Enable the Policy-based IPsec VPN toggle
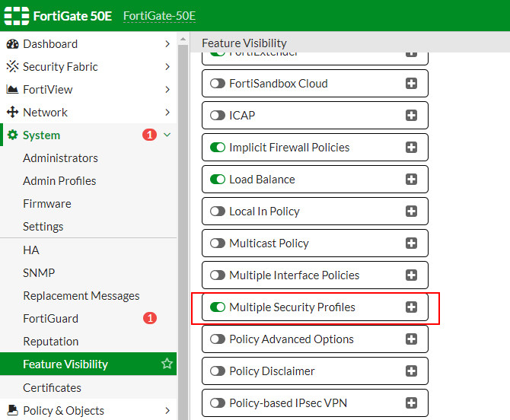Screen dimensions: 510x420 (x=218, y=403)
